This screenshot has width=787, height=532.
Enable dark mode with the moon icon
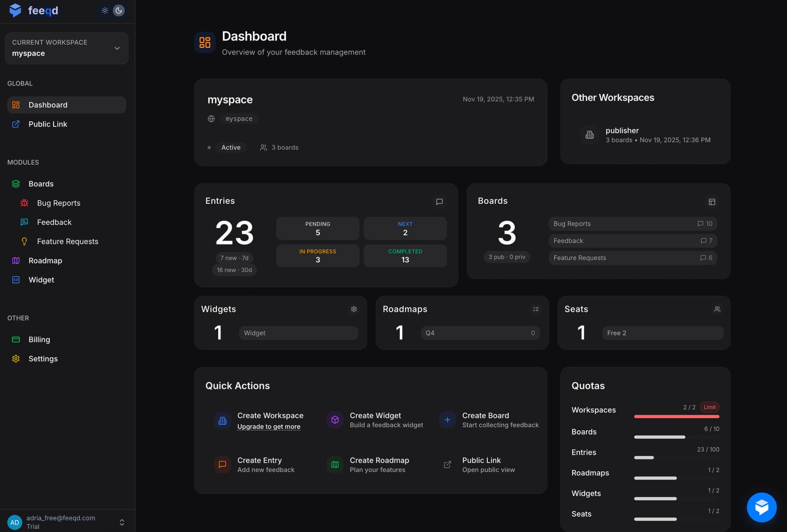point(119,10)
